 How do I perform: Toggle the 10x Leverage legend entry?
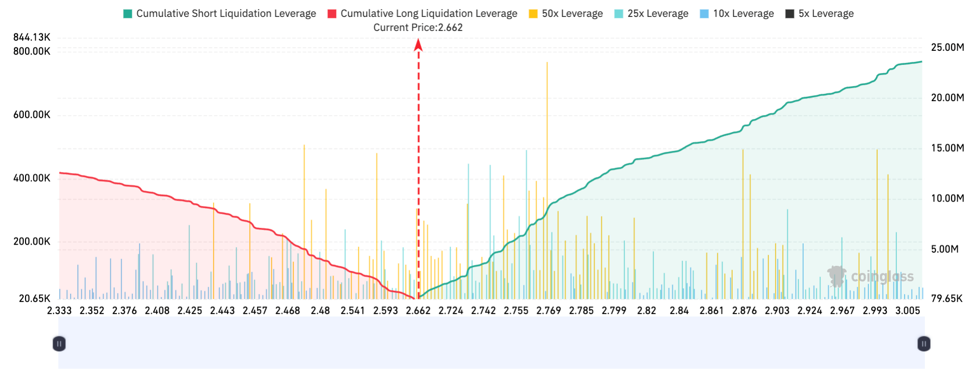click(737, 14)
